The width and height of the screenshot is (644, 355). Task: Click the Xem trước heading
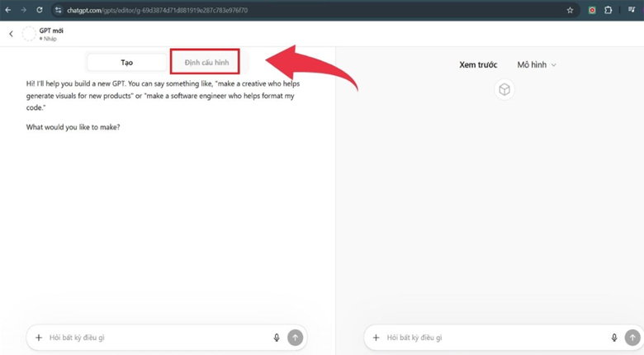(x=478, y=64)
